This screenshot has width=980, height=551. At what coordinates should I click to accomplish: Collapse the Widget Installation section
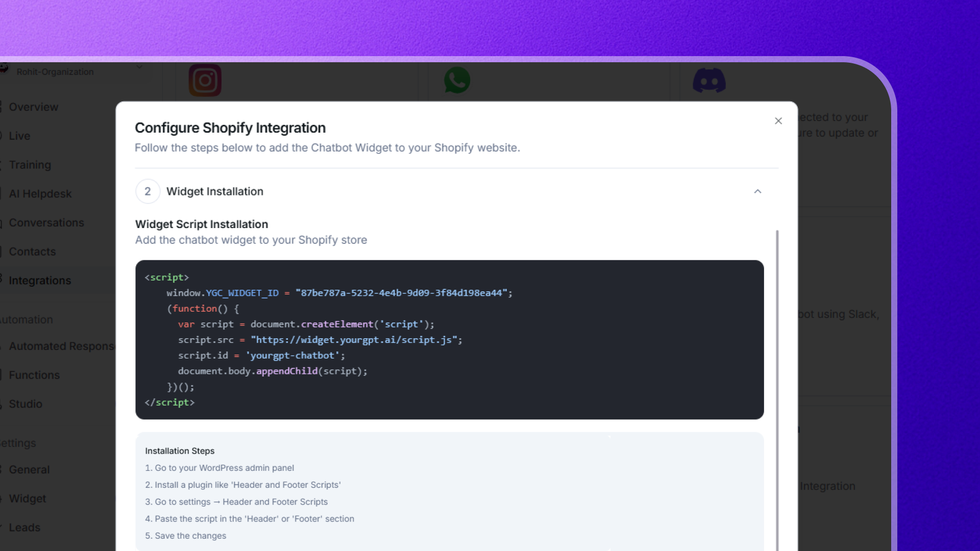click(757, 191)
